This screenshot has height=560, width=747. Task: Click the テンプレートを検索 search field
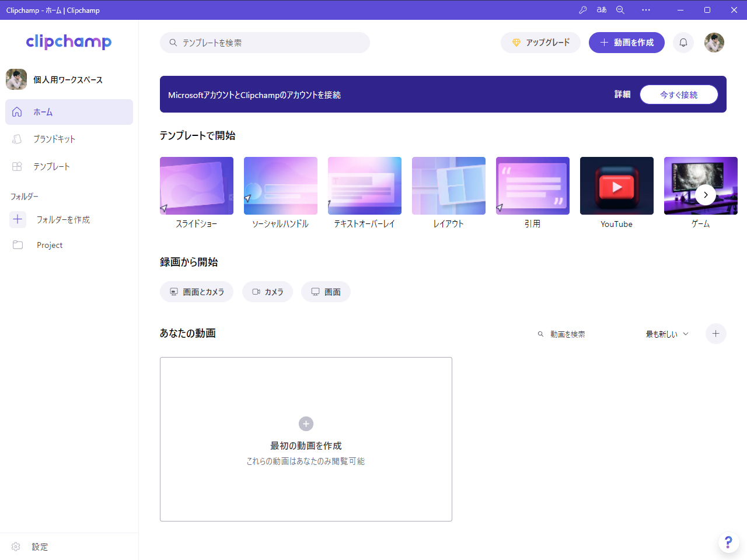264,42
